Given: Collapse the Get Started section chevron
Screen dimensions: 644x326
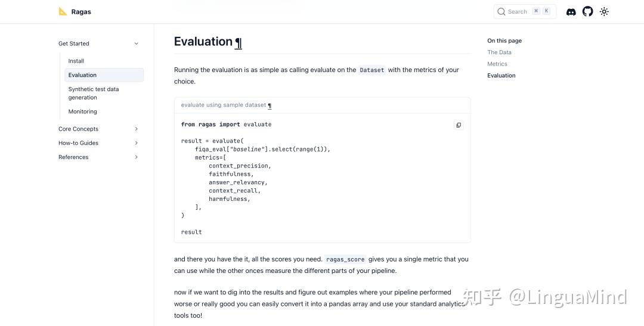Looking at the screenshot, I should coord(136,44).
